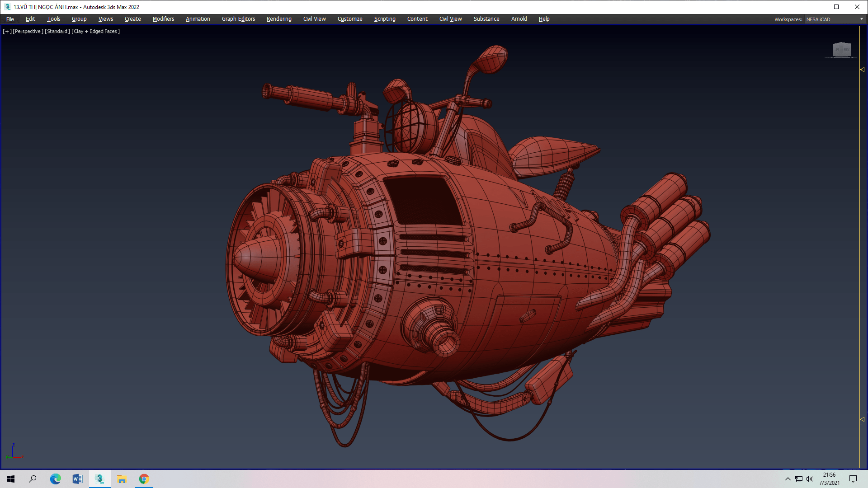
Task: Click the speaker volume tray icon
Action: [809, 479]
